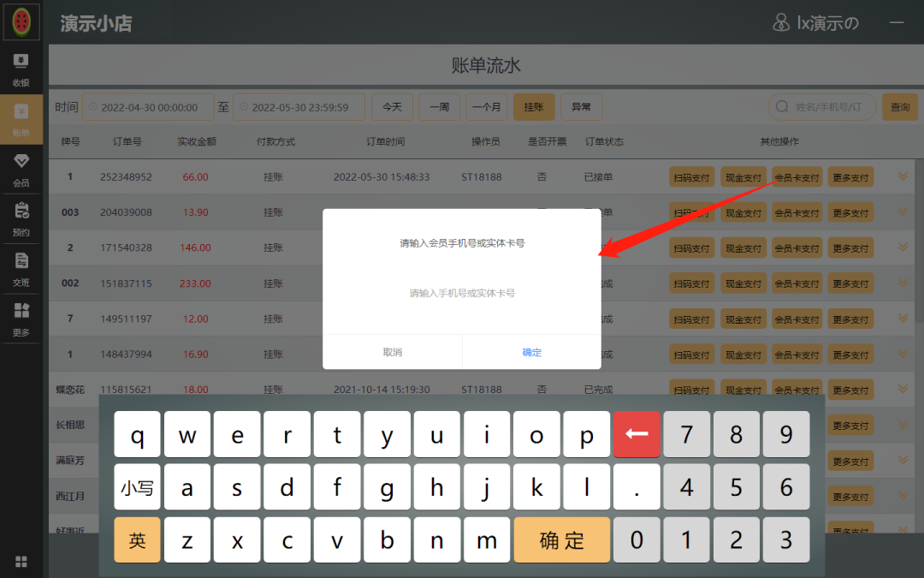This screenshot has height=578, width=924.
Task: Click the start time date field
Action: click(148, 107)
